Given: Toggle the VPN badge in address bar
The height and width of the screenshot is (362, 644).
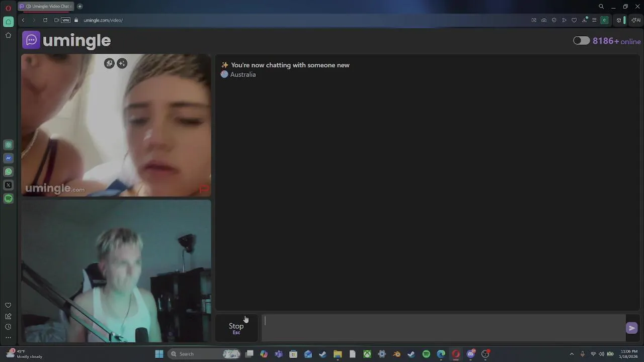Looking at the screenshot, I should point(66,20).
